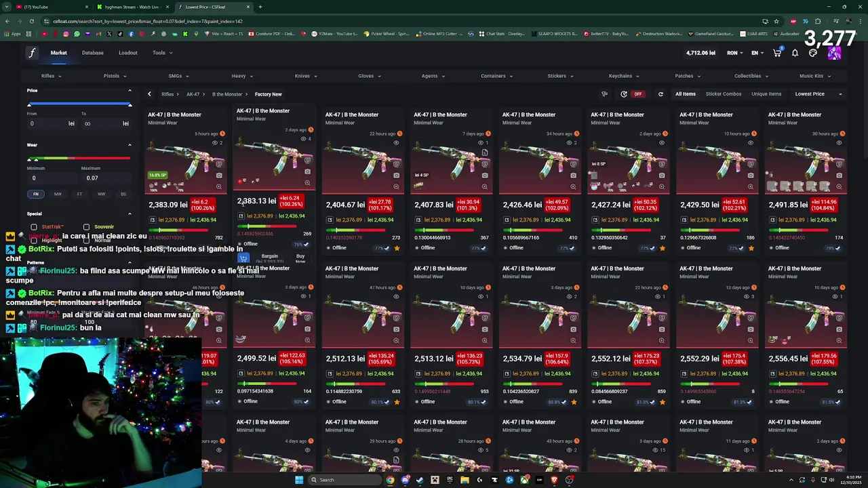The image size is (868, 488).
Task: Click the blue Price range slider
Action: coord(79,104)
